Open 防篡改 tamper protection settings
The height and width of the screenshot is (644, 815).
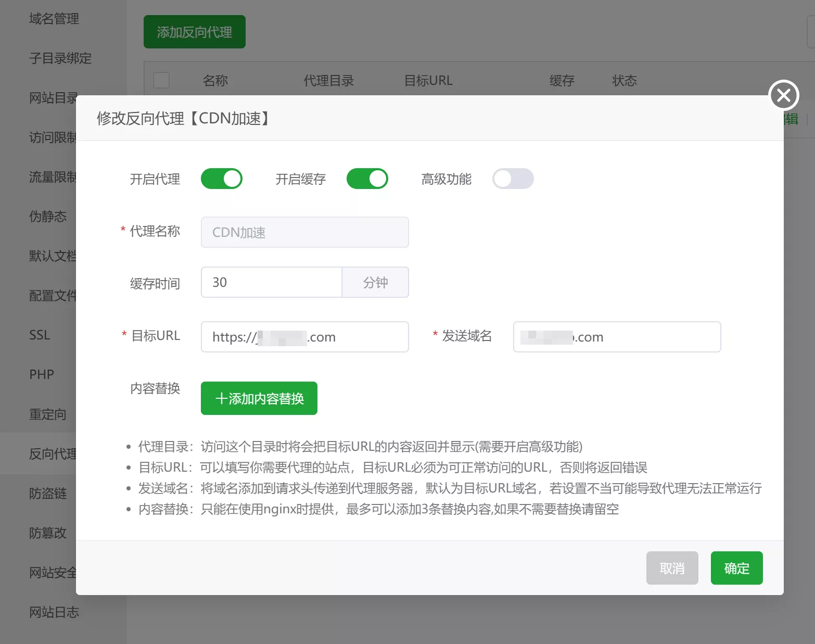tap(47, 533)
